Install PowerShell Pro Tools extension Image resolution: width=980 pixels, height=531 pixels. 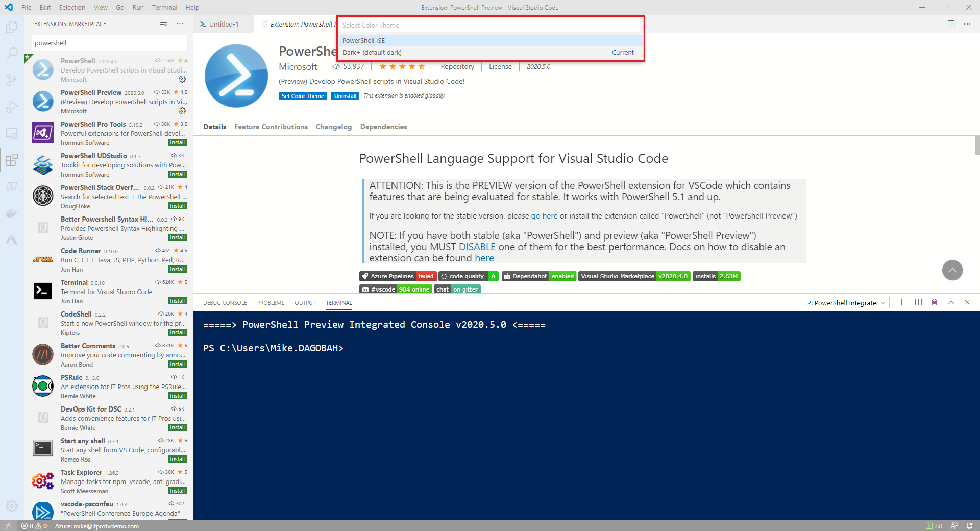pyautogui.click(x=178, y=143)
